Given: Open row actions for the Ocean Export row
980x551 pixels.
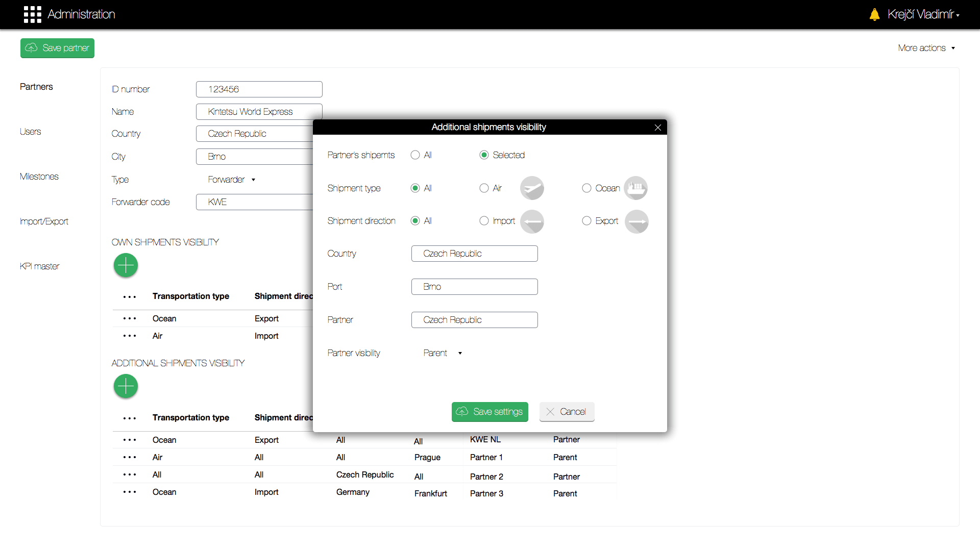Looking at the screenshot, I should click(x=130, y=318).
